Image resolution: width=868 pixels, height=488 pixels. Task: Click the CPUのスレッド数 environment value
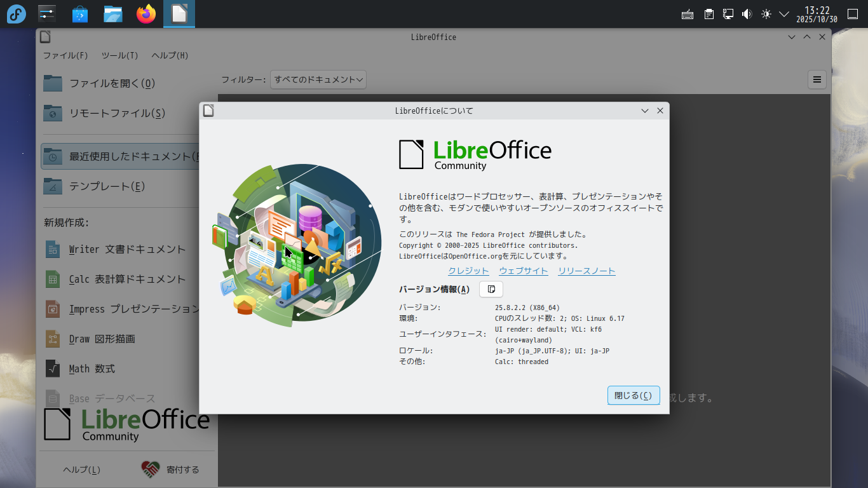click(x=560, y=318)
